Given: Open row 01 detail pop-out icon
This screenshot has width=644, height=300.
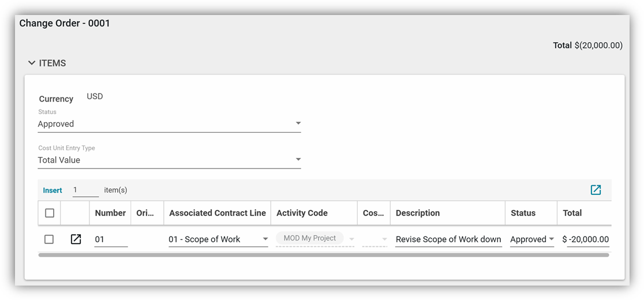Looking at the screenshot, I should (x=76, y=239).
